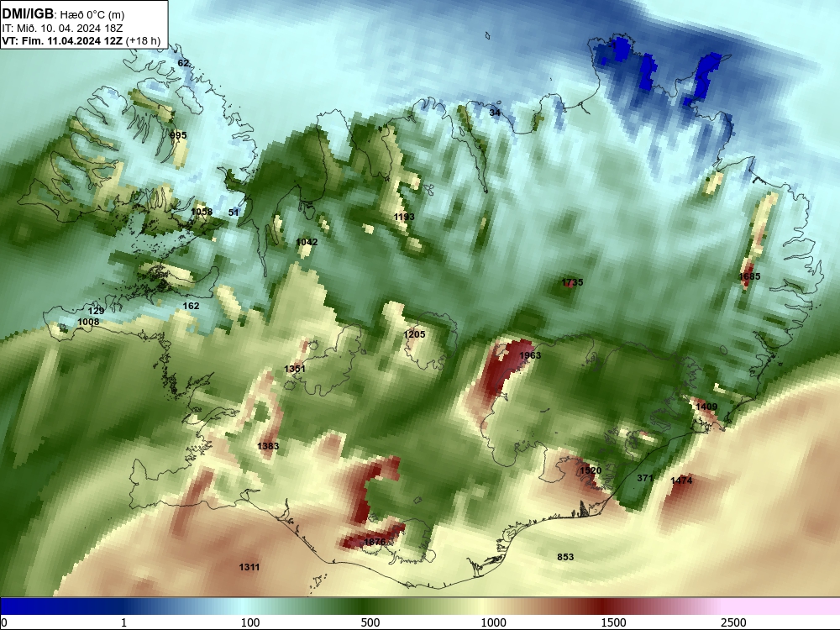Viewport: 840px width, 630px height.
Task: Click the 1735 map value
Action: 572,282
